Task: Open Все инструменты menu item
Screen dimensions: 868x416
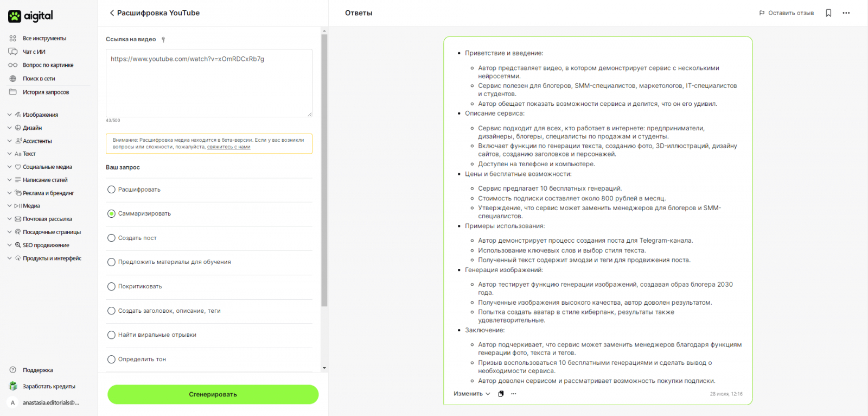Action: coord(44,39)
